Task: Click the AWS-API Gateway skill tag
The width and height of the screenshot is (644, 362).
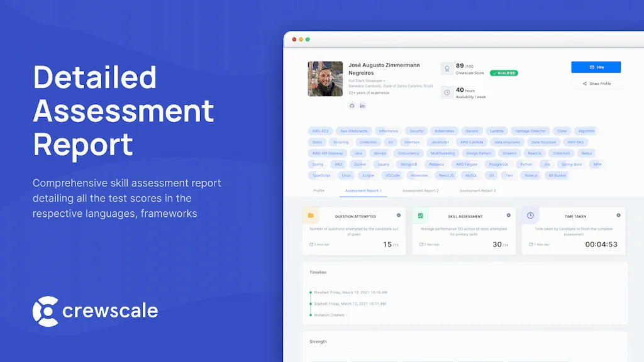Action: (x=327, y=153)
